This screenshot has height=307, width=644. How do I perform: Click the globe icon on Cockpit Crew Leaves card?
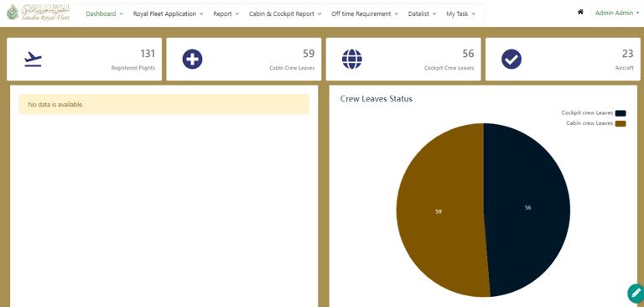point(352,60)
